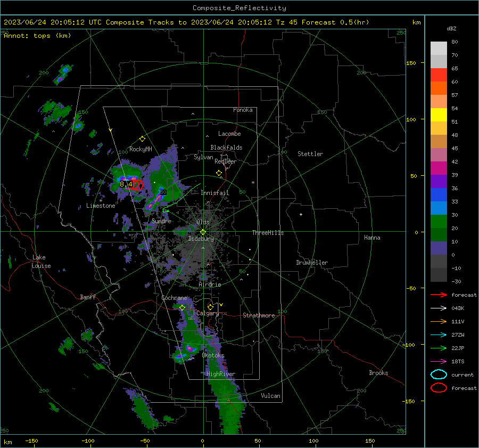The width and height of the screenshot is (479, 448).
Task: Click the blue swatch between 36 and 33
Action: tap(439, 195)
